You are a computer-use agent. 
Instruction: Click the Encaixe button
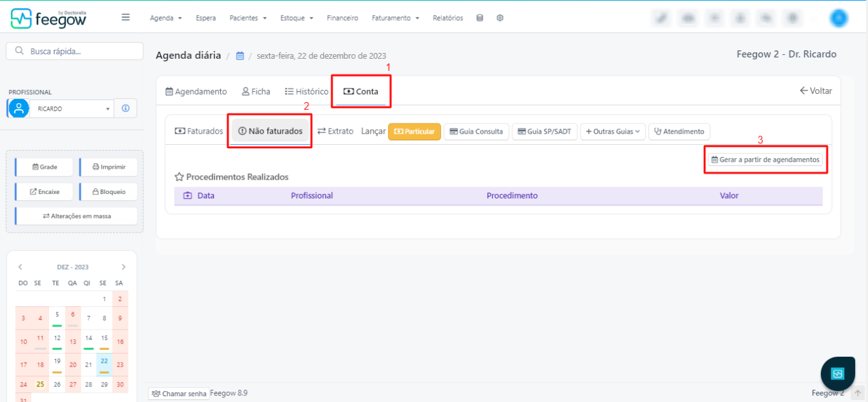click(44, 191)
